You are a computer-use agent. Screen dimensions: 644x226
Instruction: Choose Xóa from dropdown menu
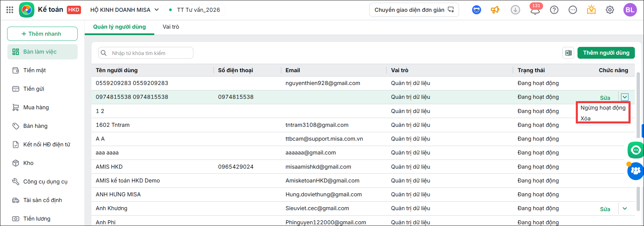point(586,118)
